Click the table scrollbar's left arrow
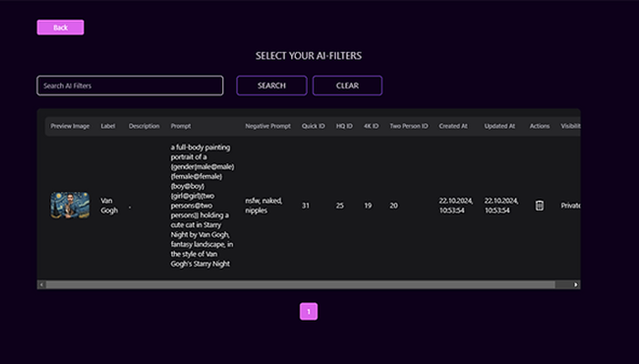Screen dimensions: 639x364 pyautogui.click(x=41, y=285)
